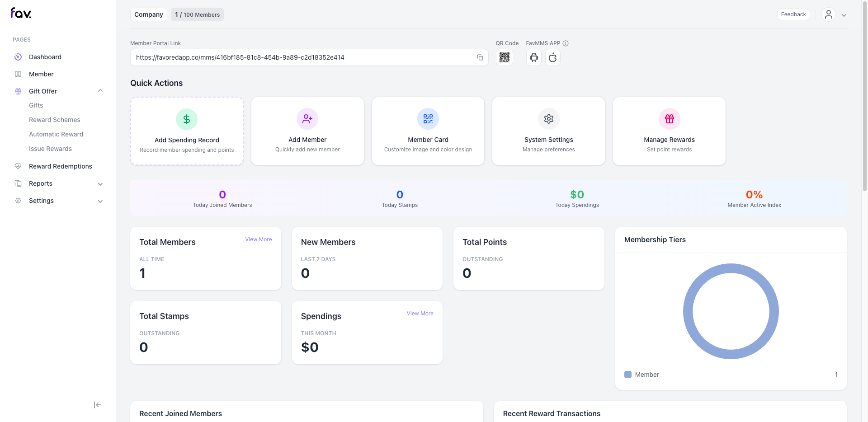The image size is (868, 422).
Task: Copy the Member Portal Link using the copy icon
Action: [x=480, y=57]
